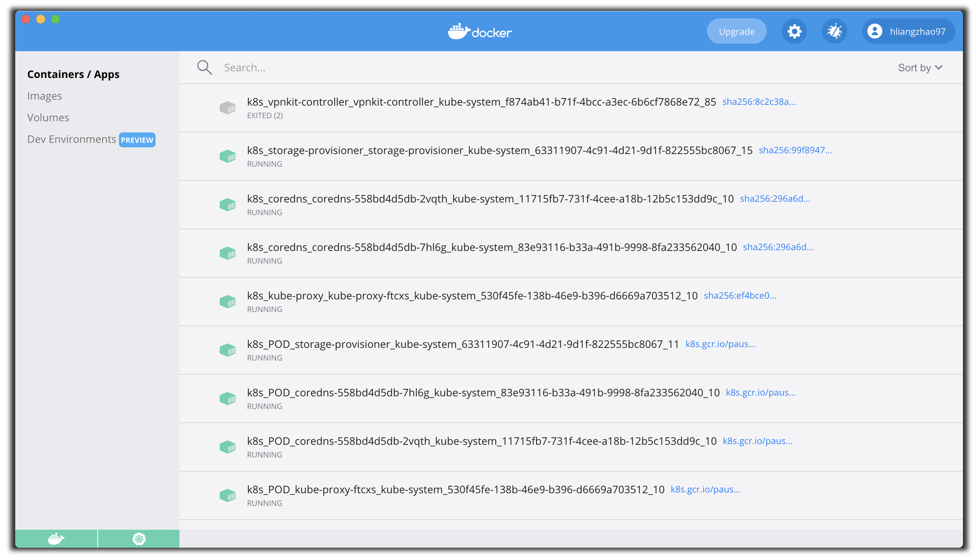This screenshot has height=560, width=976.
Task: Click container icon for k8s_coredns 7hl6g row
Action: 227,253
